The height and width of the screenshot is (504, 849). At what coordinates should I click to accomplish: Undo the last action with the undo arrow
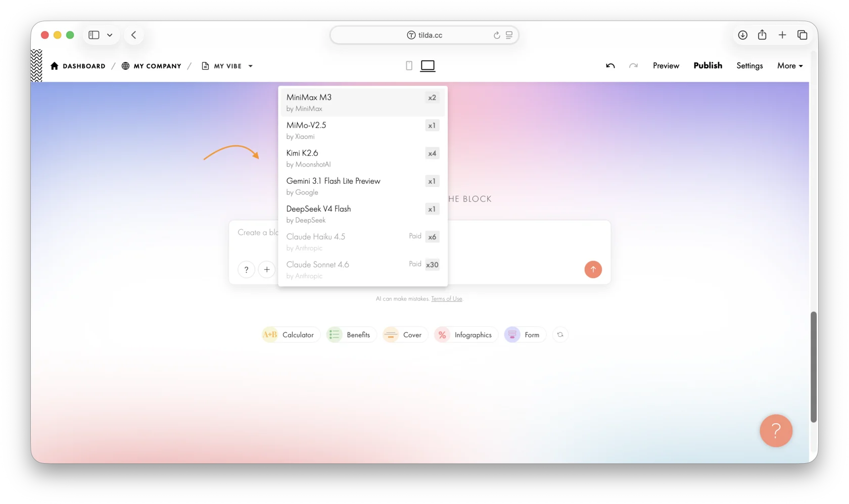tap(610, 66)
